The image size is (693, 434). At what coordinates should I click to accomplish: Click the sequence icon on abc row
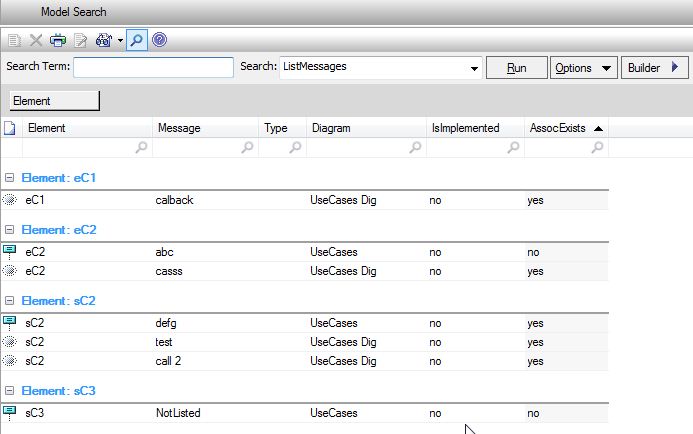click(x=9, y=252)
